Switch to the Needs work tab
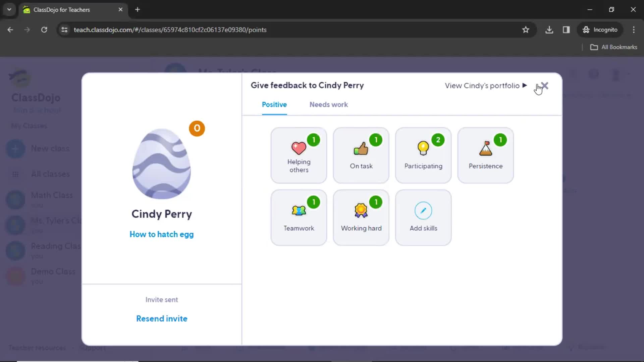 pyautogui.click(x=329, y=104)
